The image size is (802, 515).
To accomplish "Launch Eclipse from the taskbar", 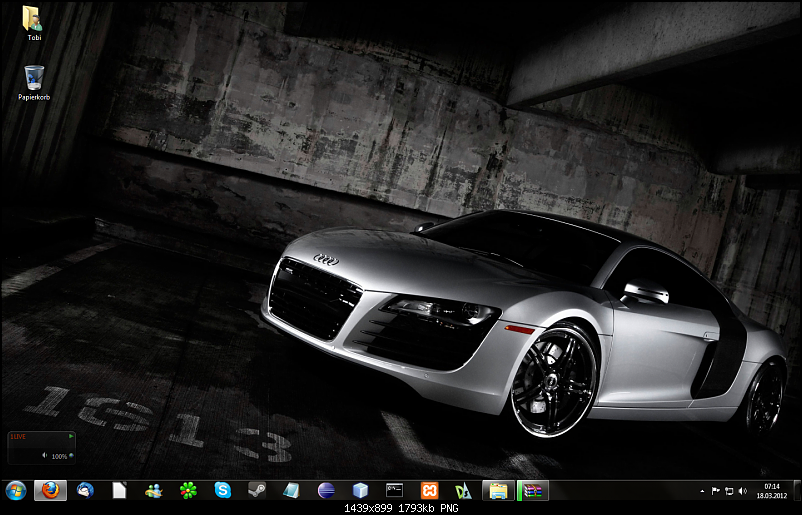I will [x=326, y=490].
